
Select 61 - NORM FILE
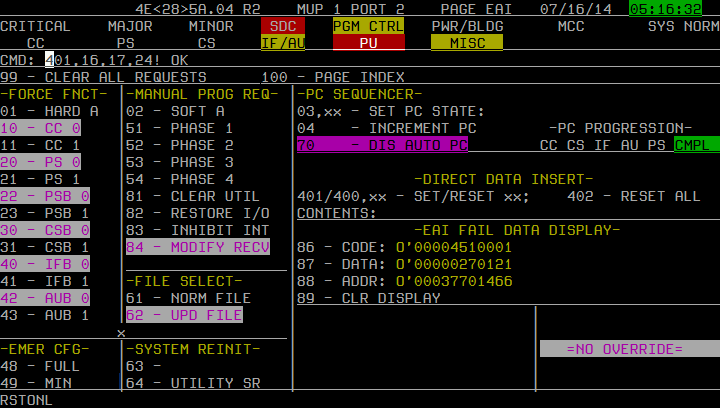click(x=188, y=298)
